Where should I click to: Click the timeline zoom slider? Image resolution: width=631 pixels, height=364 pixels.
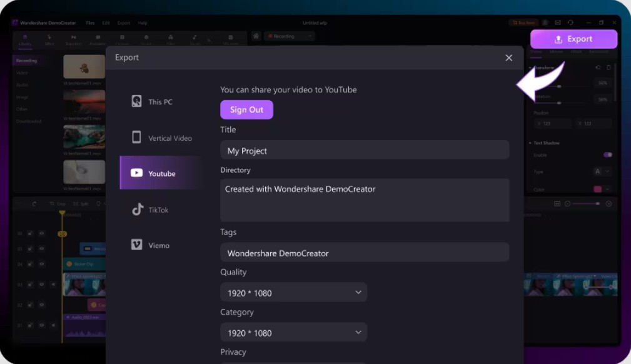click(587, 204)
